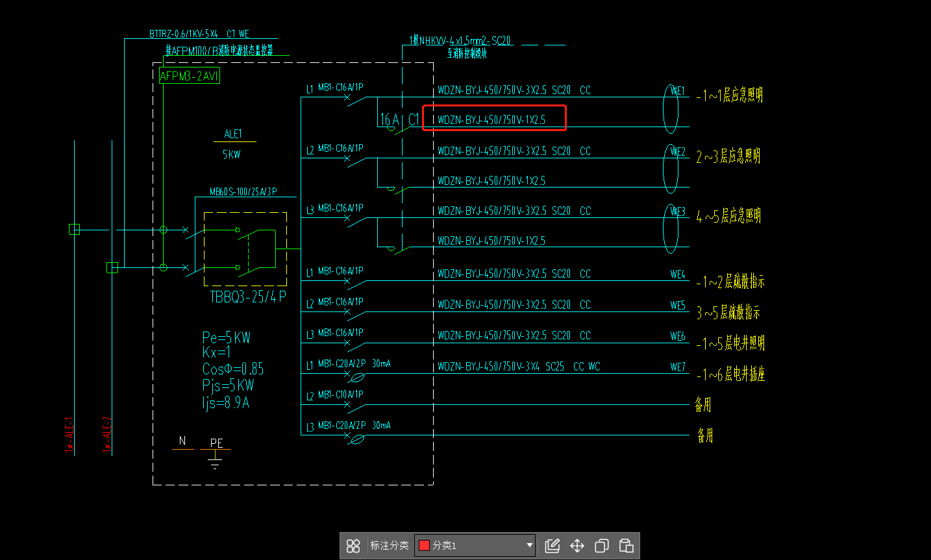Select the 1根NHKVV-4x1.5mm2-SC20 cable note

[460, 40]
